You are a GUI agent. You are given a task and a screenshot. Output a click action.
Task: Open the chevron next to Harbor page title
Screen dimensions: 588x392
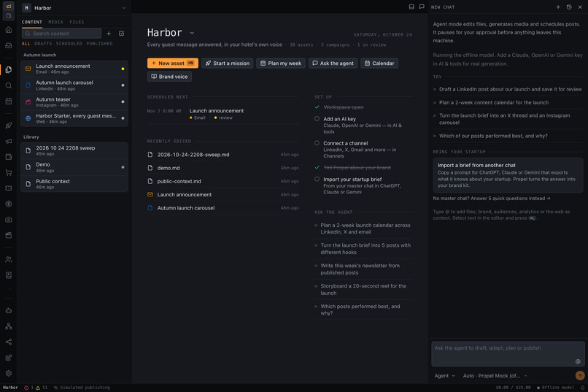tap(192, 33)
